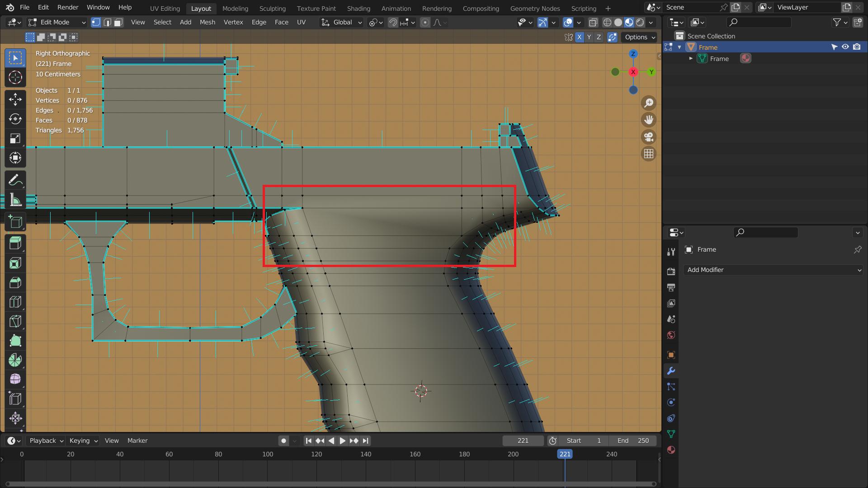
Task: Switch to UV Editing workspace
Action: click(x=165, y=8)
